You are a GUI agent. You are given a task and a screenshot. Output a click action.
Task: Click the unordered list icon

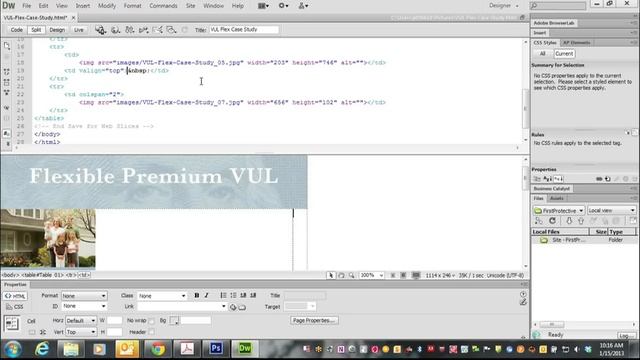[223, 295]
